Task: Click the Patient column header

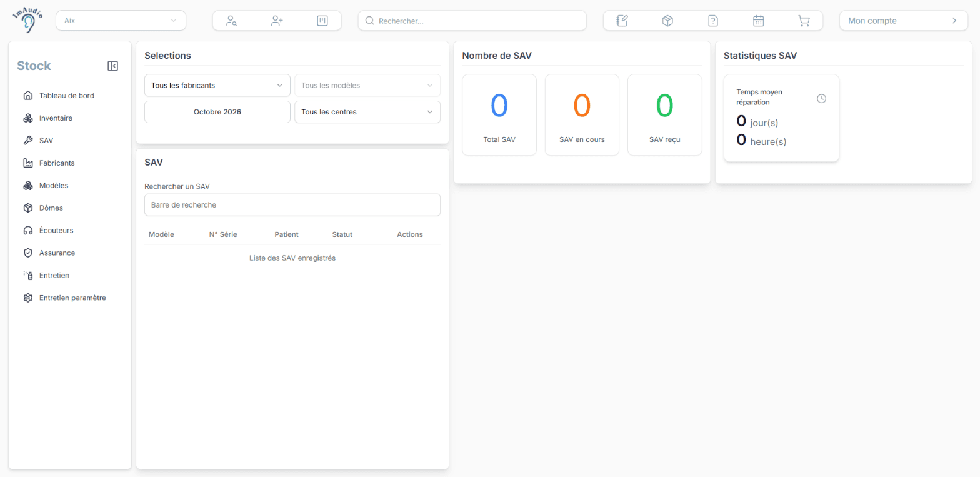Action: tap(287, 235)
